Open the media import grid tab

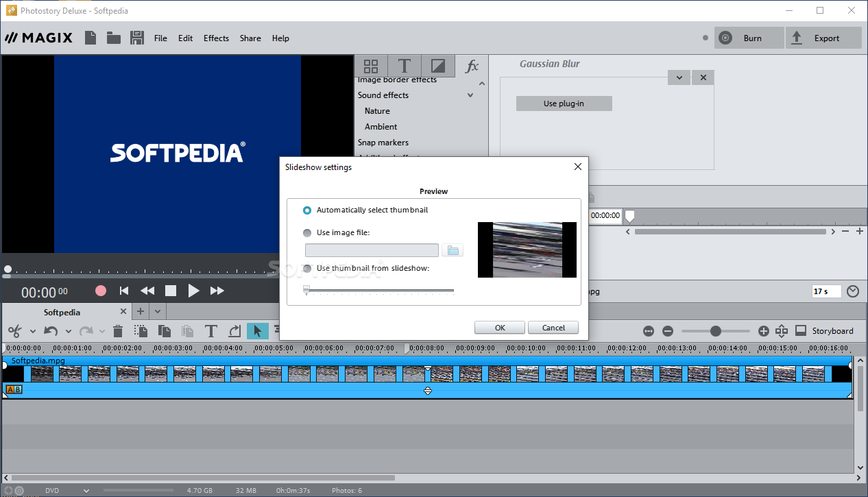(x=371, y=66)
